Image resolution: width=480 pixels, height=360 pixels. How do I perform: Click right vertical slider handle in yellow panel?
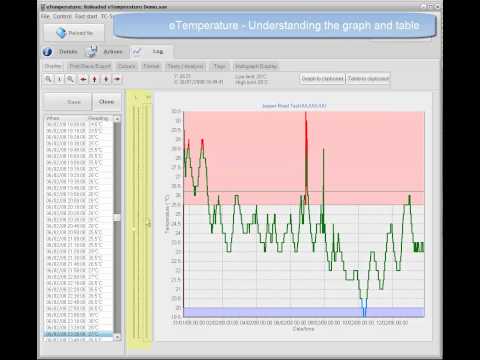(x=148, y=222)
